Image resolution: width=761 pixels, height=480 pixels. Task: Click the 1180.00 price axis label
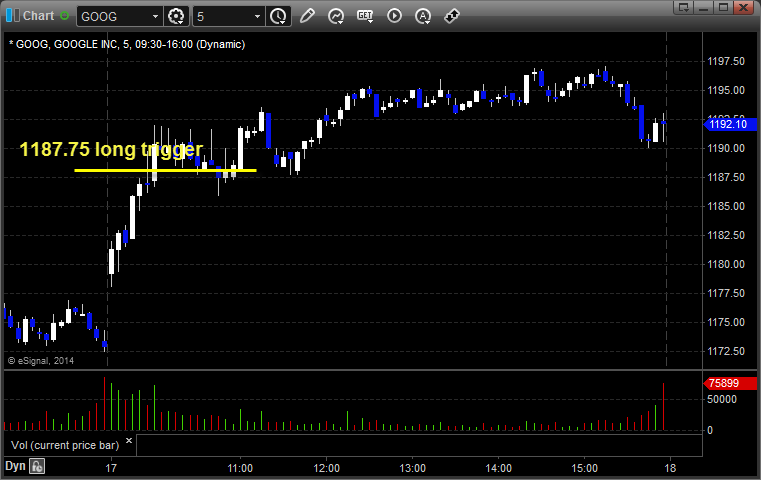(726, 264)
